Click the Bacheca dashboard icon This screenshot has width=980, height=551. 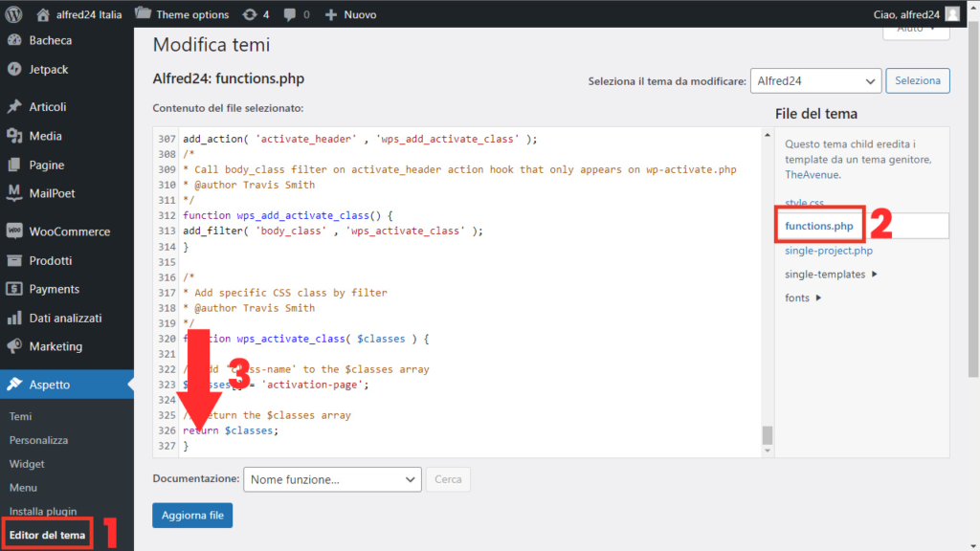coord(13,40)
